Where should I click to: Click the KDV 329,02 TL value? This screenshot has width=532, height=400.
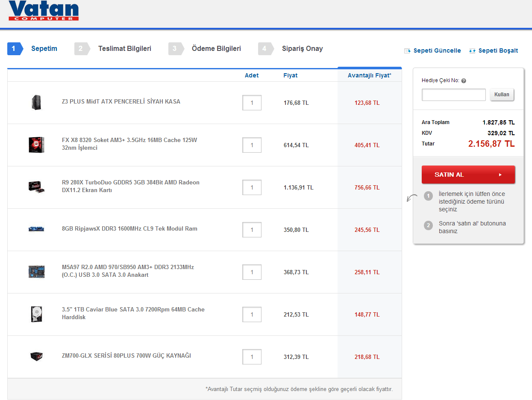(x=501, y=133)
